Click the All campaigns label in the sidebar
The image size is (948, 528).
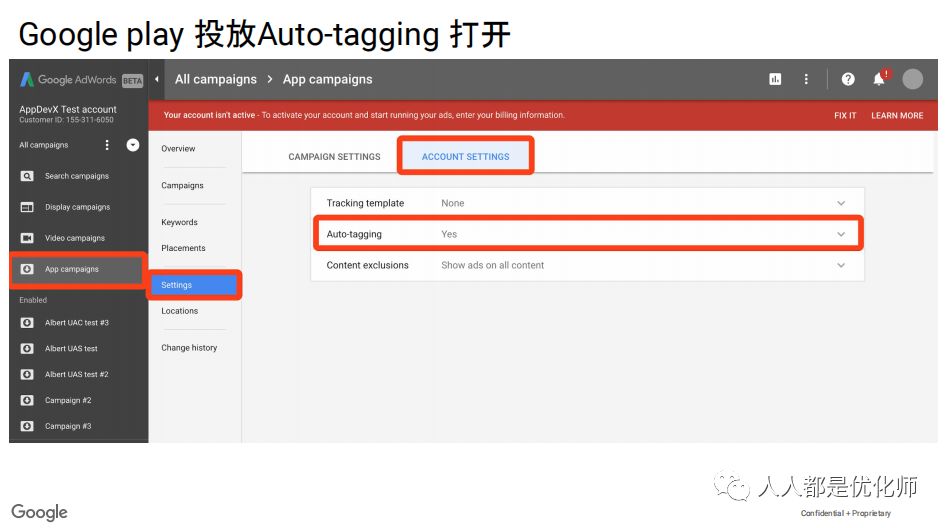[44, 145]
